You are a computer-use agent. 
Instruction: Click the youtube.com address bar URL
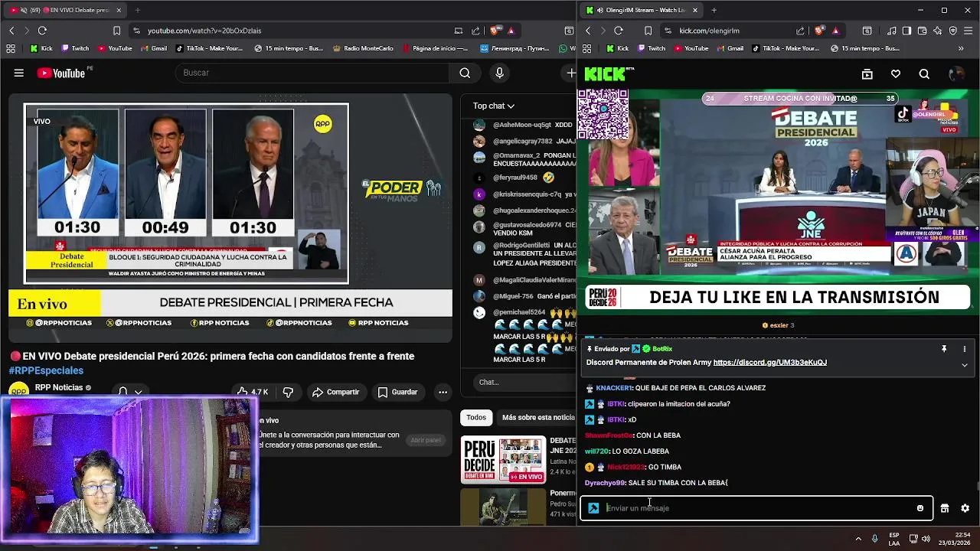(204, 31)
